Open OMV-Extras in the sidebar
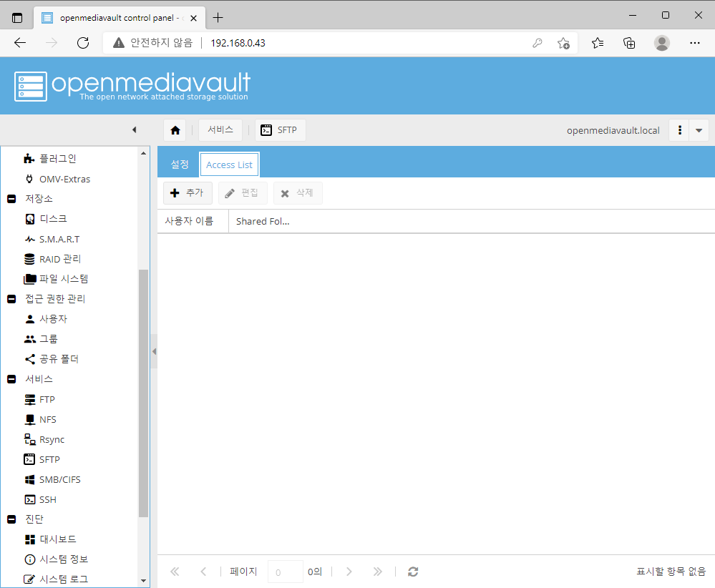The width and height of the screenshot is (715, 588). click(57, 179)
